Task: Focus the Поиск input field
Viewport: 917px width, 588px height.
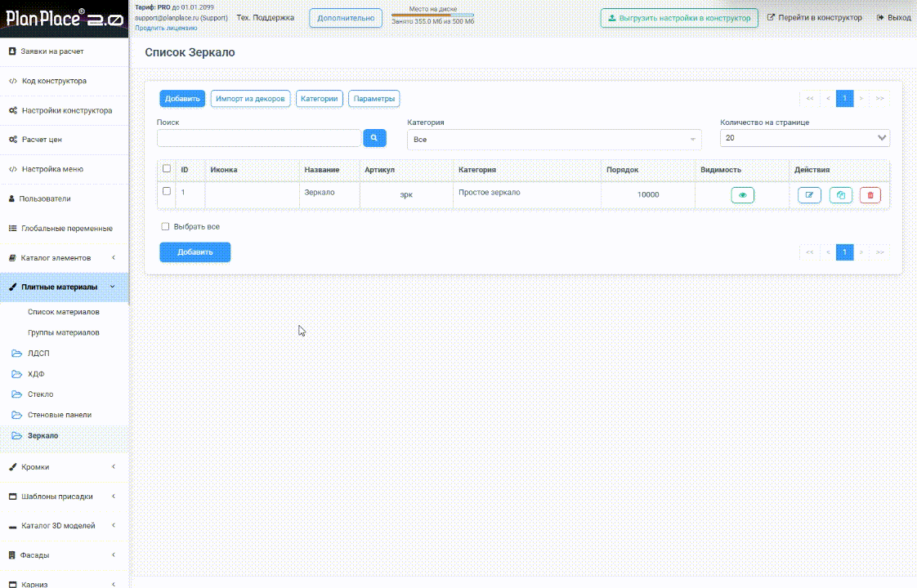Action: pyautogui.click(x=258, y=138)
